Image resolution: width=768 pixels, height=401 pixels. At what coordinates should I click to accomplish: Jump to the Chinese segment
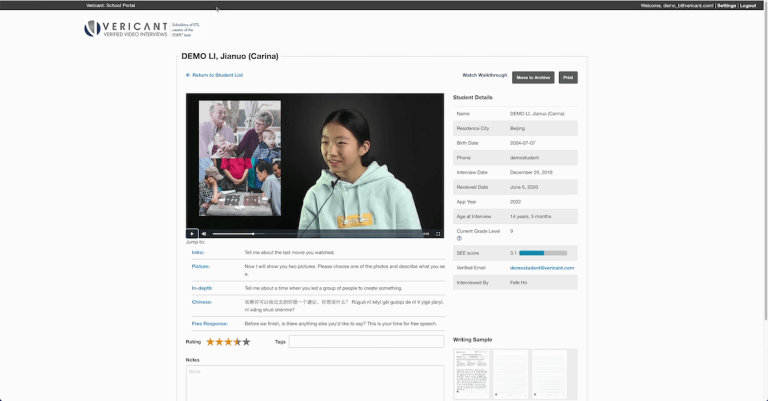coord(202,302)
